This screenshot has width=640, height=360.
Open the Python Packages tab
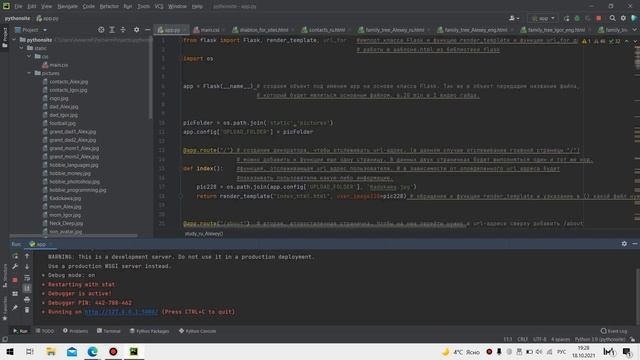click(x=149, y=331)
